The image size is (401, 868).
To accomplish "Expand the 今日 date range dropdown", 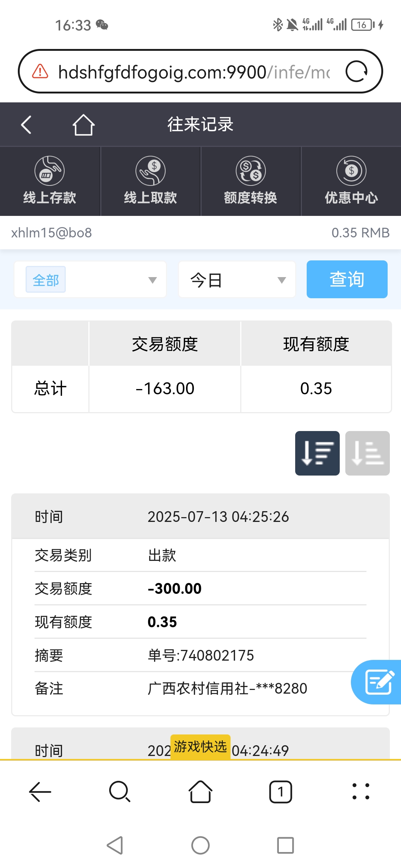I will pyautogui.click(x=237, y=280).
